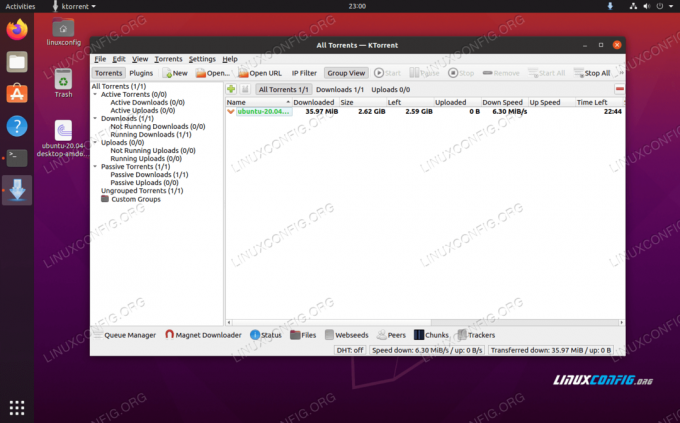Click the DHT: off status indicator
680x423 pixels.
[350, 350]
